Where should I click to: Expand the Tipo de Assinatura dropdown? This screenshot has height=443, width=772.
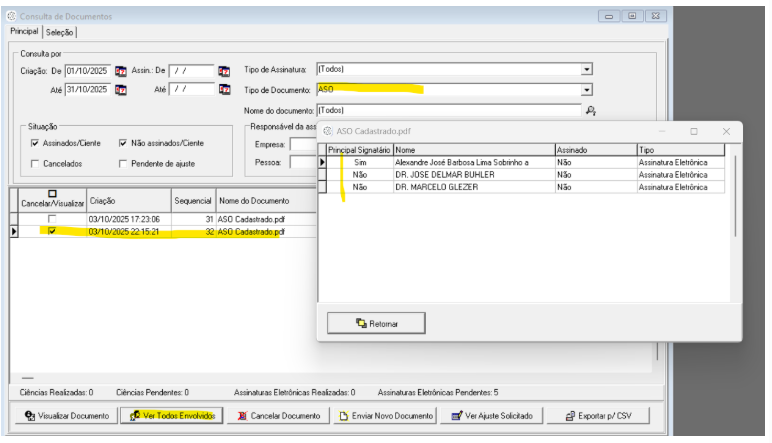587,70
